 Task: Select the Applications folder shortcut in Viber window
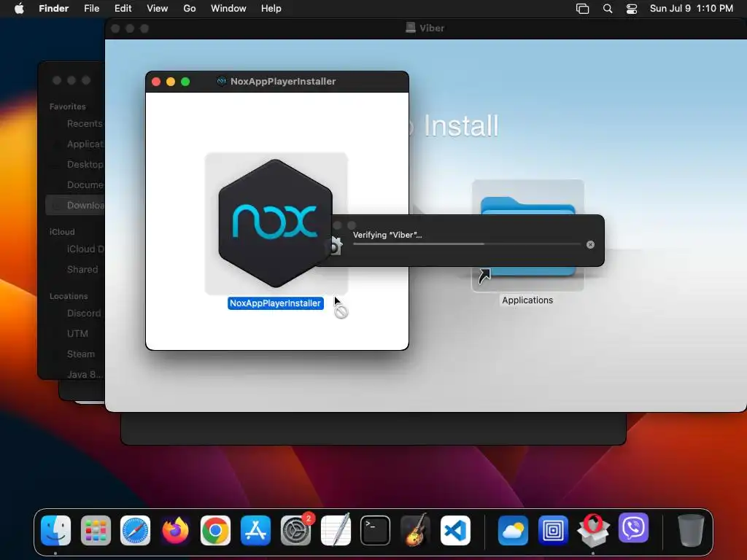[528, 236]
